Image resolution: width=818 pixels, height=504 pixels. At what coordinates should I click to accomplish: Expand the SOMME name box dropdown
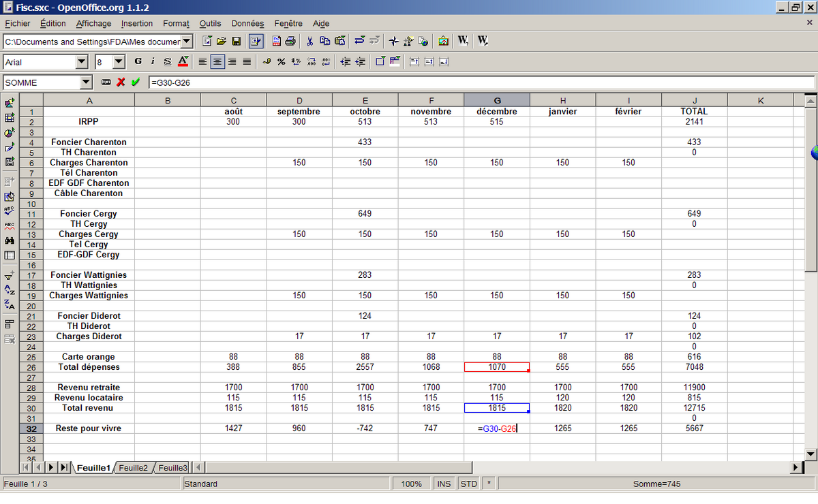[x=86, y=82]
